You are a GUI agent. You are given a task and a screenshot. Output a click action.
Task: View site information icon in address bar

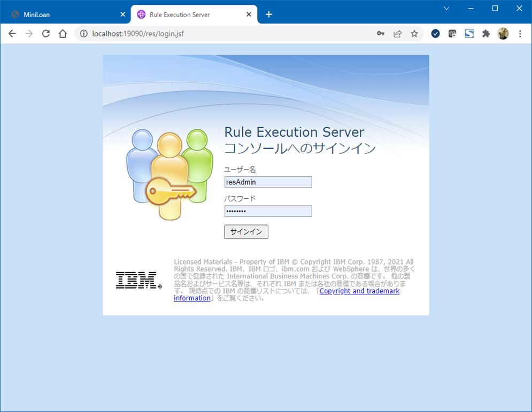(x=84, y=34)
